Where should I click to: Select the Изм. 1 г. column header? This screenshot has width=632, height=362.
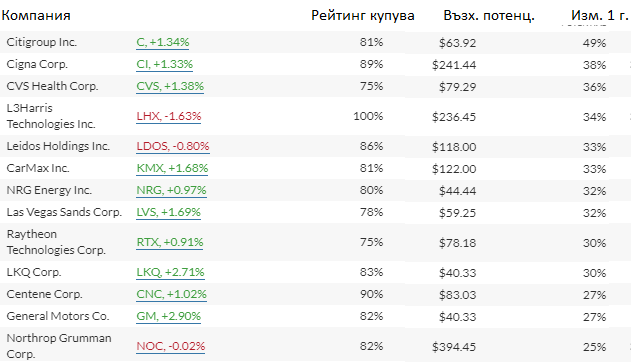coord(599,15)
